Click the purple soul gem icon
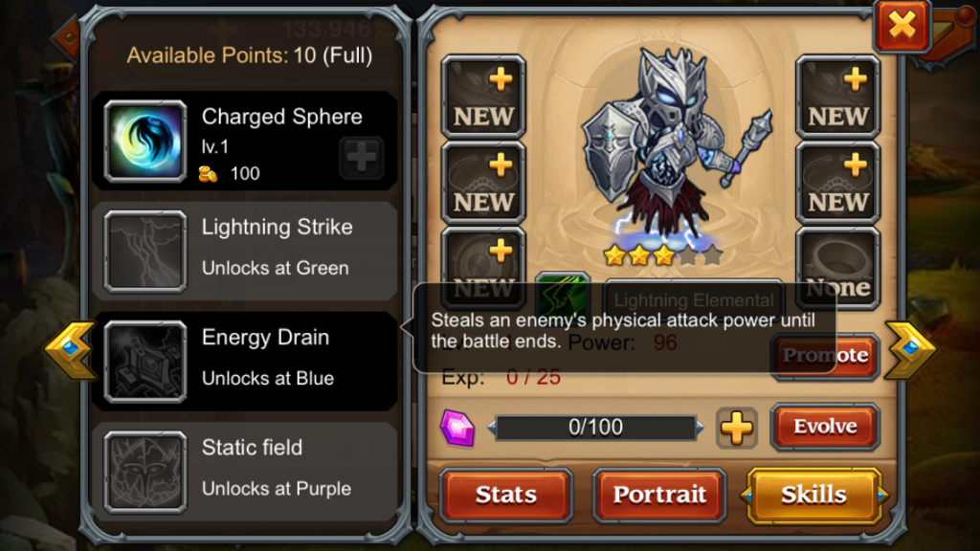Screen dimensions: 980x551 coord(457,428)
